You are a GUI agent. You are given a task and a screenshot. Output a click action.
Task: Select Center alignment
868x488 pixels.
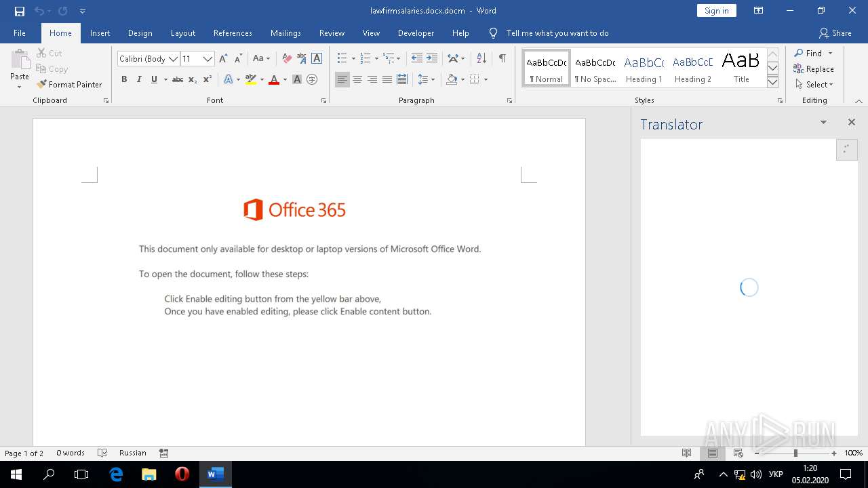[x=357, y=79]
